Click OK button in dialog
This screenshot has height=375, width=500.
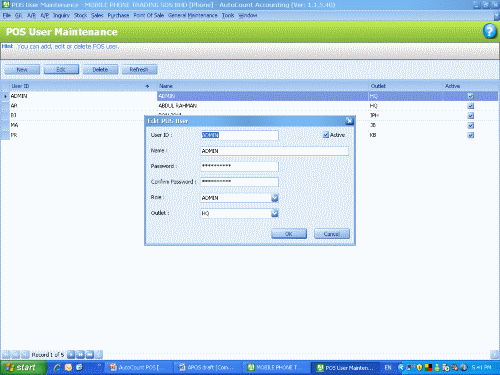(x=289, y=234)
